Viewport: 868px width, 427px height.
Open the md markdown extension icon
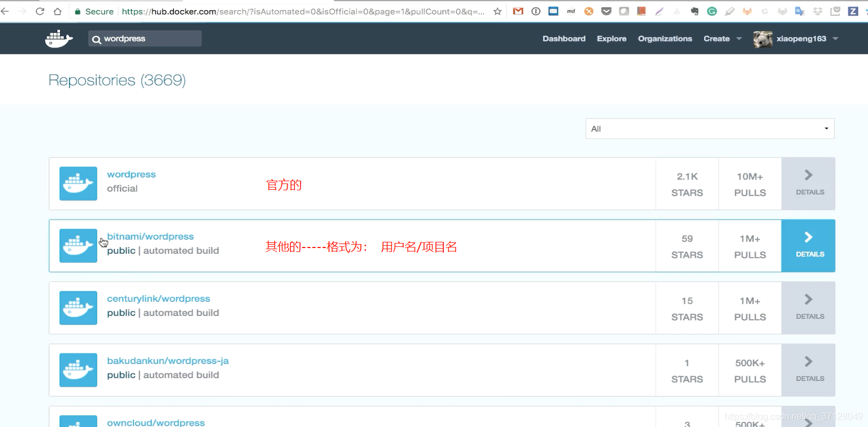pos(571,11)
